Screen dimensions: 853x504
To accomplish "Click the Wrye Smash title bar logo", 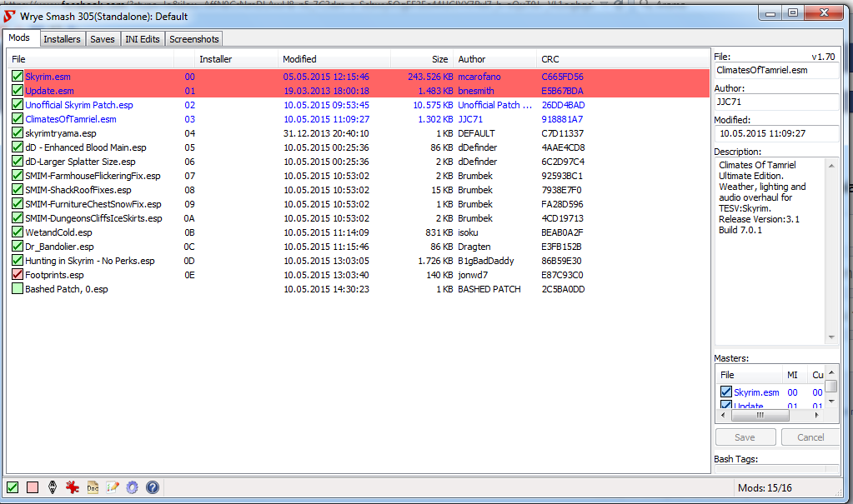I will click(9, 17).
